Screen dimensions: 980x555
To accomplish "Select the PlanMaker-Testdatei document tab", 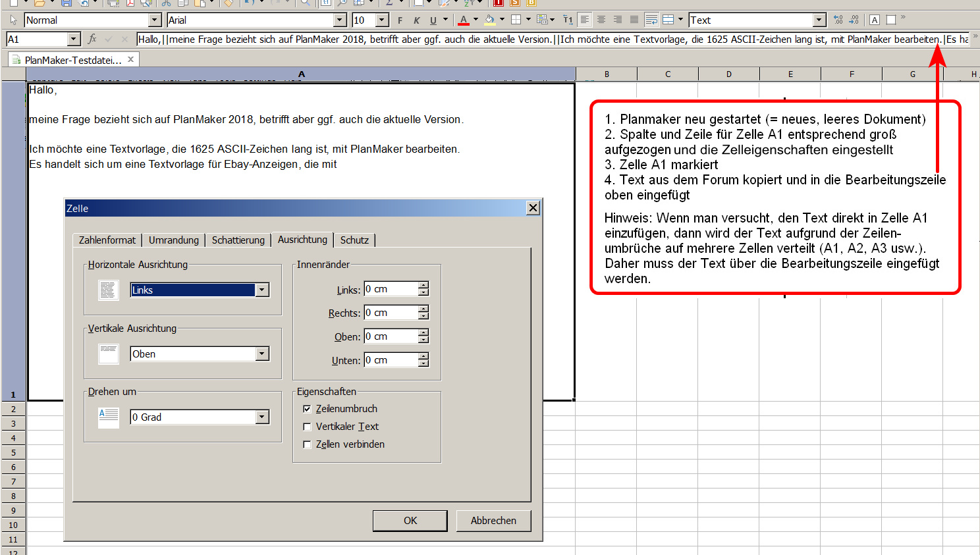I will tap(73, 60).
